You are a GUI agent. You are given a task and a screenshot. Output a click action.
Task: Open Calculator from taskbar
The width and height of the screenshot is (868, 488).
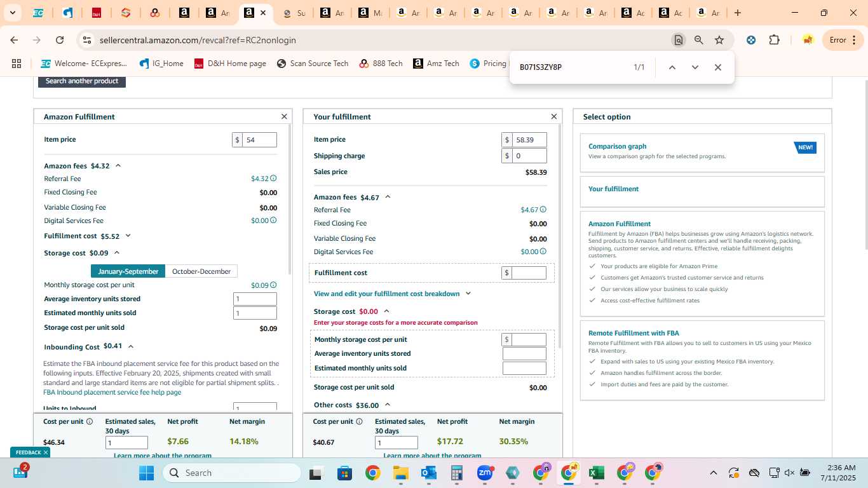pos(456,473)
